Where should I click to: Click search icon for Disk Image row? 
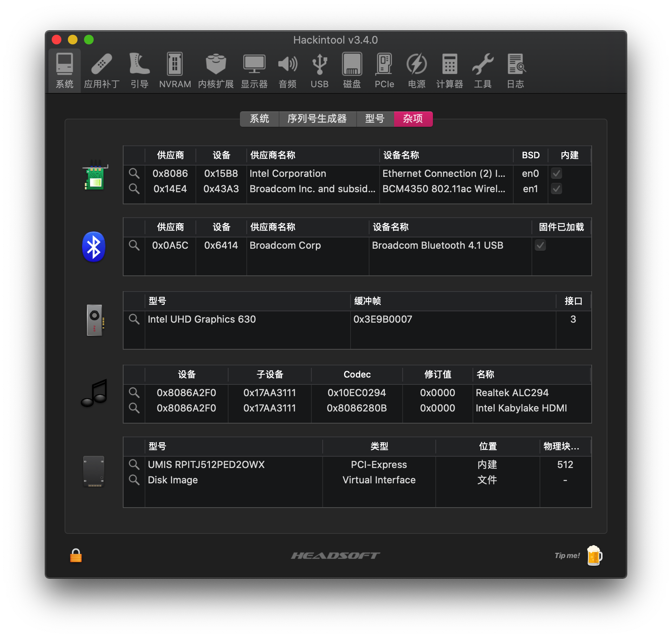(134, 480)
